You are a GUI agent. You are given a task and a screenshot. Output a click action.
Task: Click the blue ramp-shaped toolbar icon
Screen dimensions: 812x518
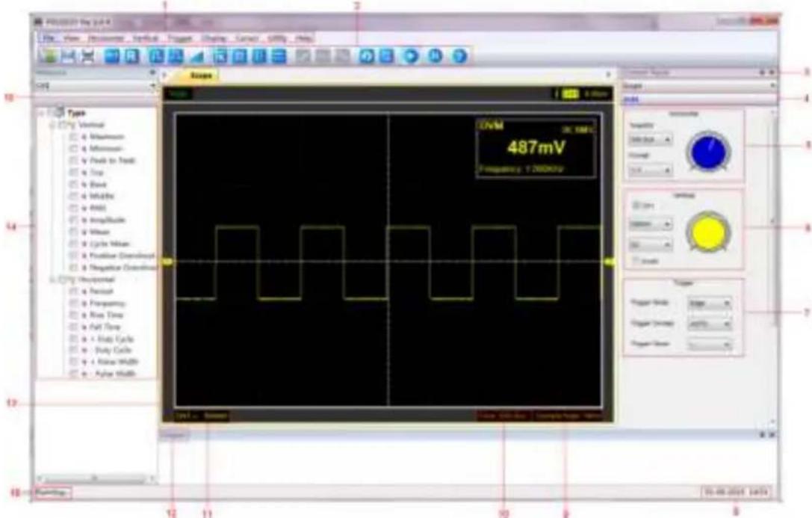click(197, 56)
